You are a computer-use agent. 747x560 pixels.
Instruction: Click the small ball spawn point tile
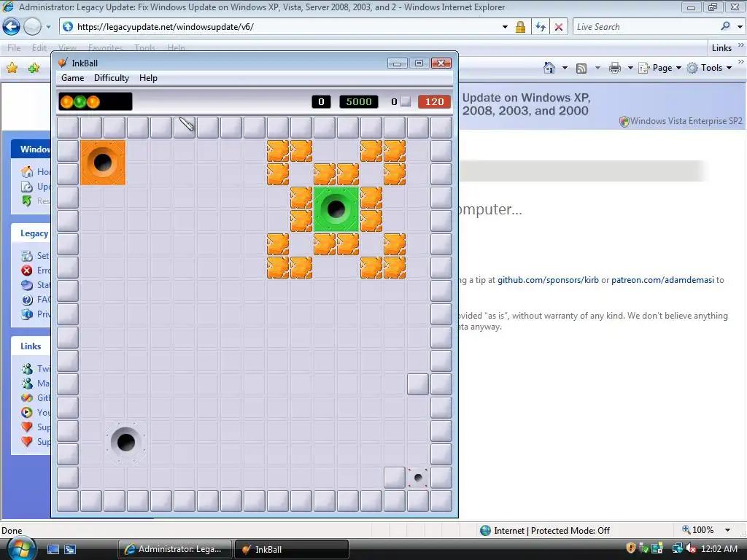(x=418, y=477)
